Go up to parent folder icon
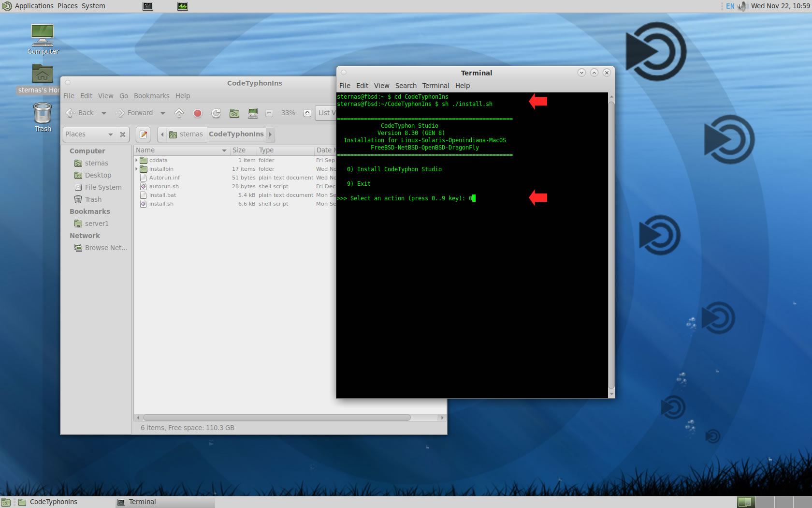 (x=179, y=113)
